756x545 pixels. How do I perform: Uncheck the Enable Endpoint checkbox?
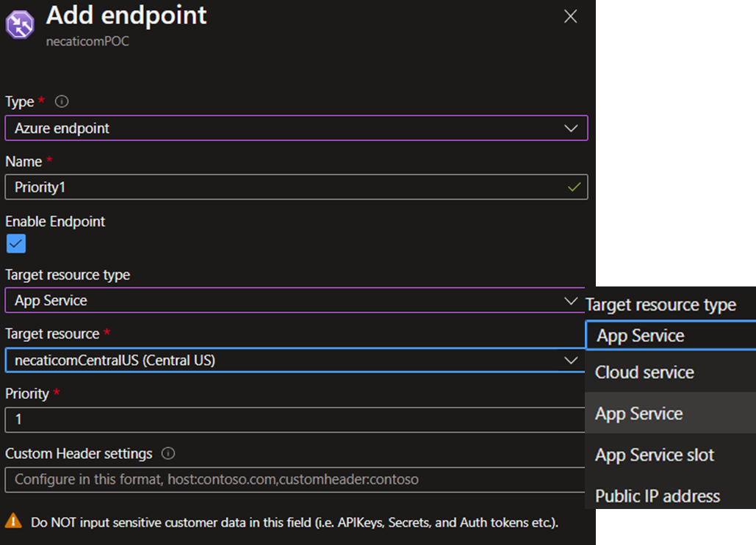(x=16, y=244)
